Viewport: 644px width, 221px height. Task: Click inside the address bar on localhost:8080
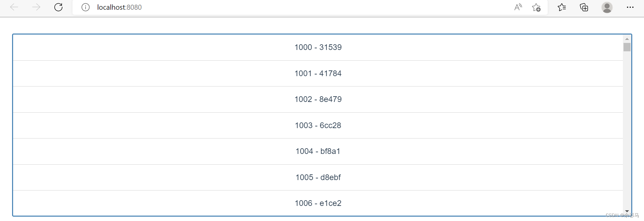point(119,7)
